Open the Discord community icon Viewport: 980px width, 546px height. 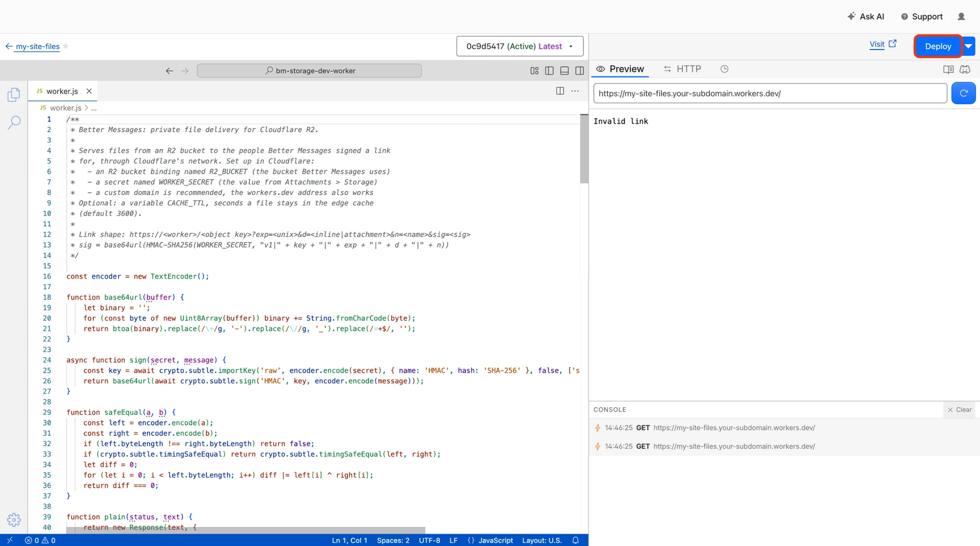(x=965, y=69)
